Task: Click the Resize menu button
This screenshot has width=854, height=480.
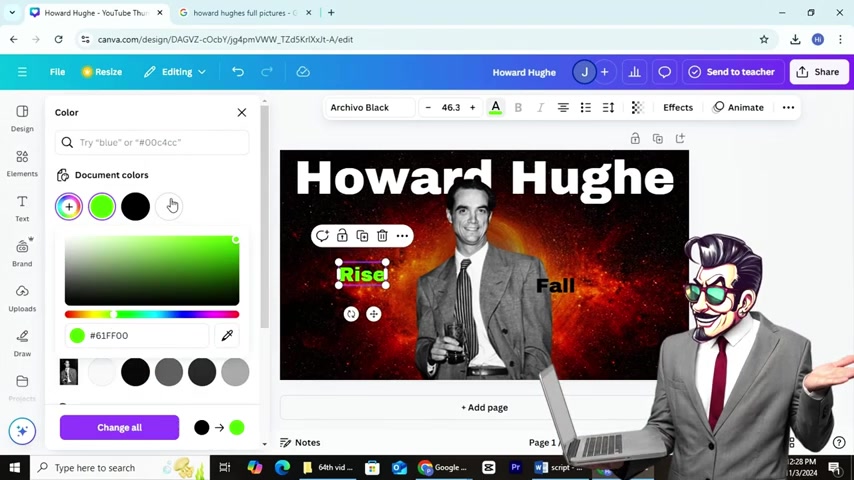Action: point(102,72)
